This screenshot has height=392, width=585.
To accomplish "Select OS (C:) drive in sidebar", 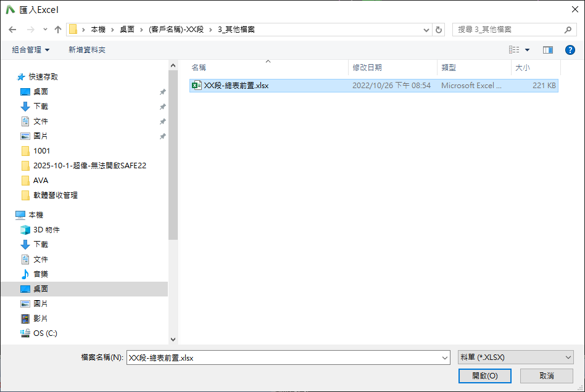I will [x=45, y=333].
